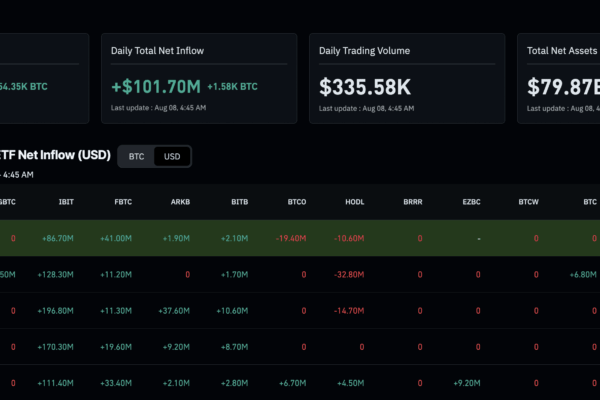600x400 pixels.
Task: Click the BRRR column header
Action: click(x=413, y=202)
